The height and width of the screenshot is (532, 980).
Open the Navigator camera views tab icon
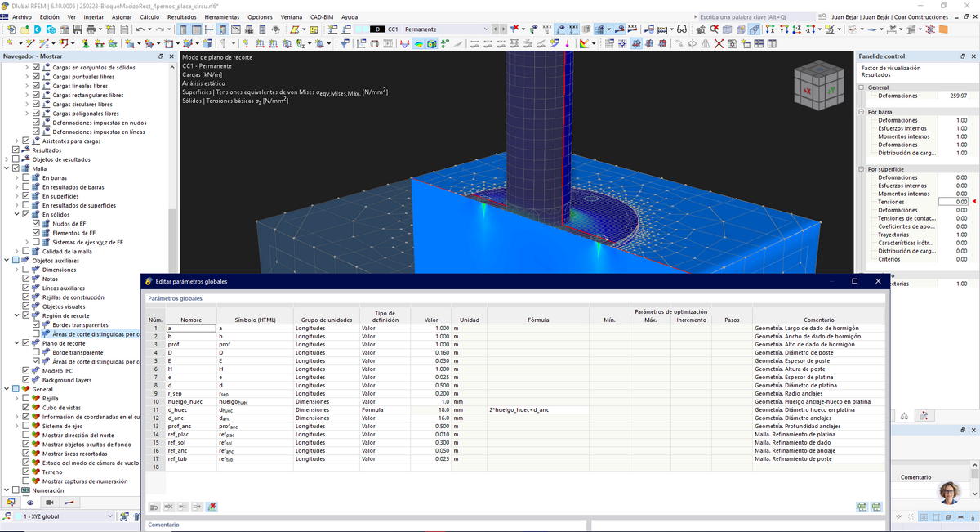50,502
